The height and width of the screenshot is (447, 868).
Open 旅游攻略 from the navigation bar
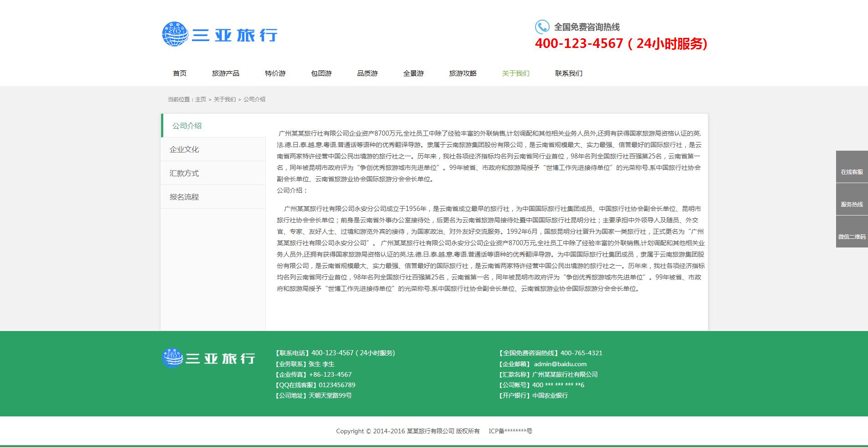[x=463, y=74]
